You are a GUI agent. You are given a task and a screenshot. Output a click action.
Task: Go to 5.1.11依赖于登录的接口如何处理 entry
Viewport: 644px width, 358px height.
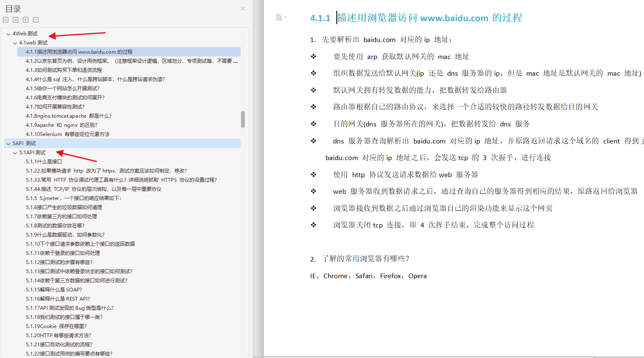[x=63, y=253]
